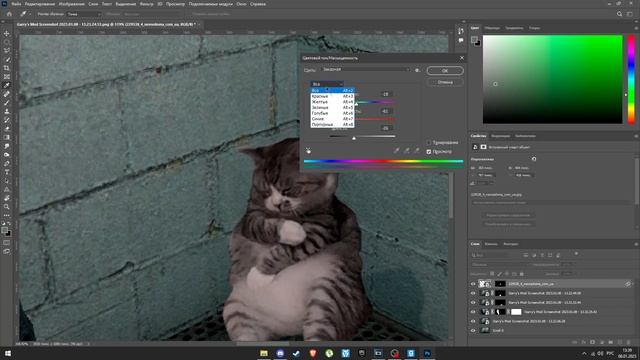Screen dimensions: 640x360
Task: Click the foreground color swatch in the toolbar
Action: [x=4, y=230]
